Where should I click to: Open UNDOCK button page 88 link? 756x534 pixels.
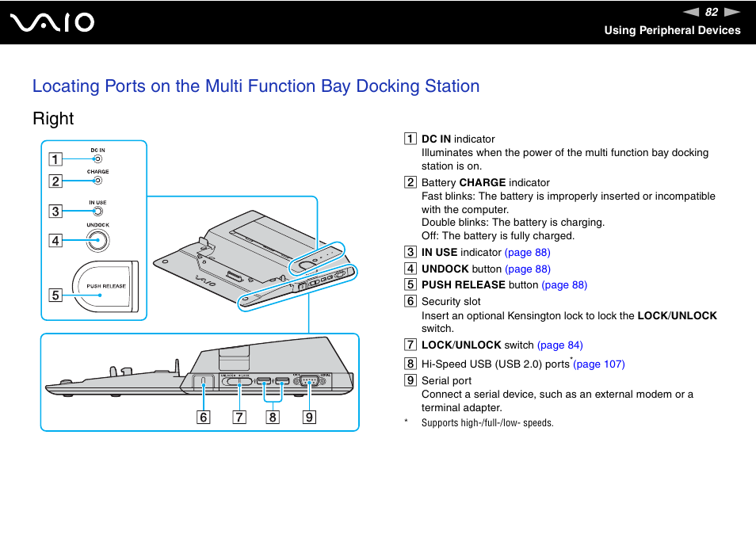pyautogui.click(x=528, y=269)
